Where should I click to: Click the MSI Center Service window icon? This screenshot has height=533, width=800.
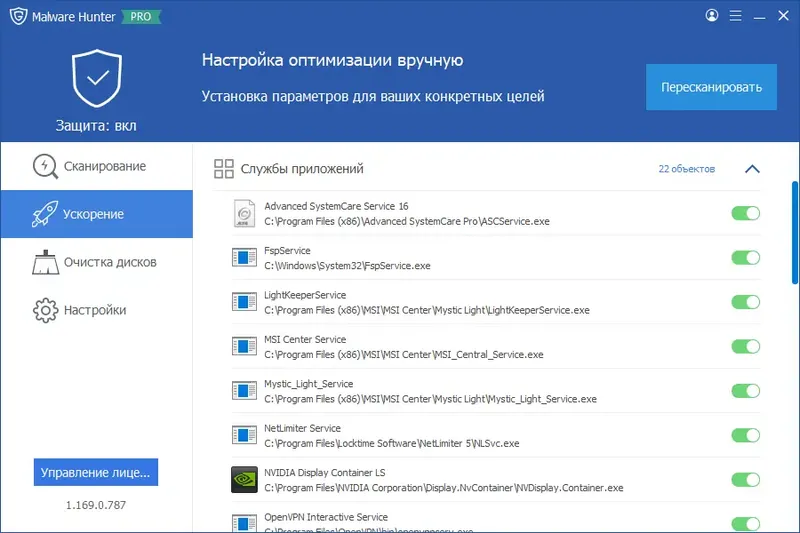click(244, 346)
